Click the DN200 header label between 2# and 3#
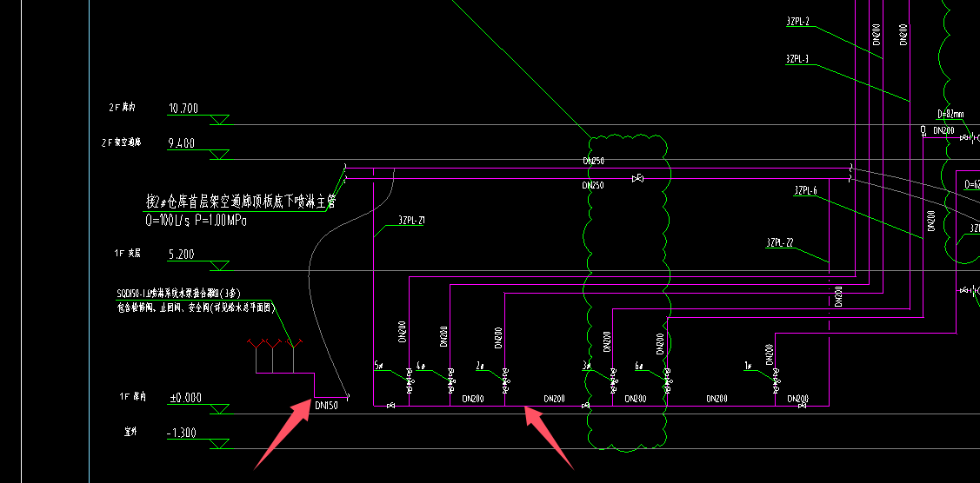This screenshot has height=483, width=980. pyautogui.click(x=555, y=399)
